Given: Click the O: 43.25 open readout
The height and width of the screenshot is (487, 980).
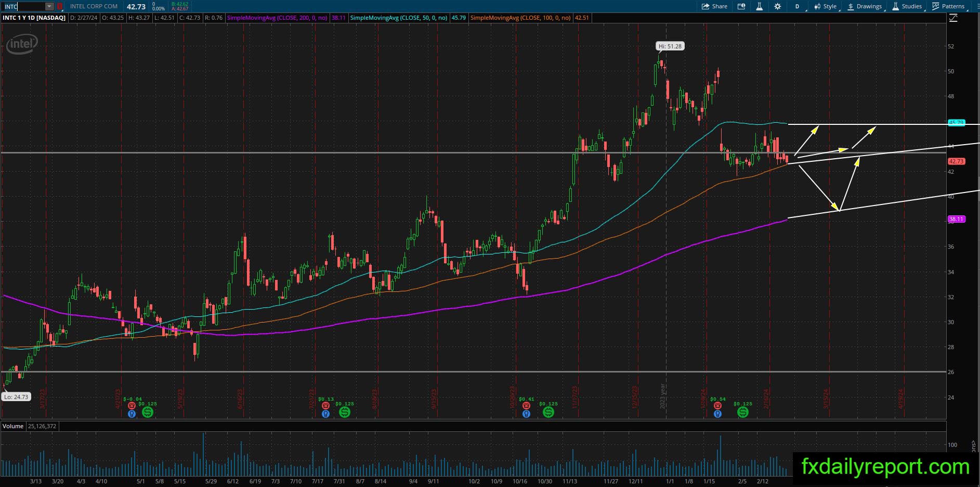Looking at the screenshot, I should 113,18.
